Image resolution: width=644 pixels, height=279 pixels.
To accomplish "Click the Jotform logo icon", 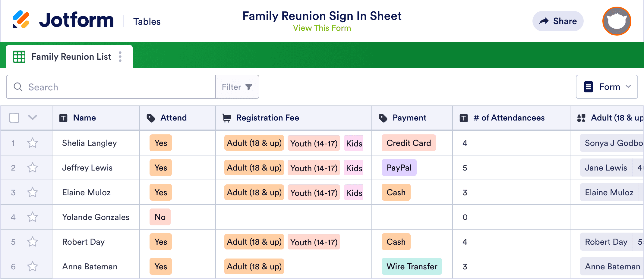I will (21, 20).
